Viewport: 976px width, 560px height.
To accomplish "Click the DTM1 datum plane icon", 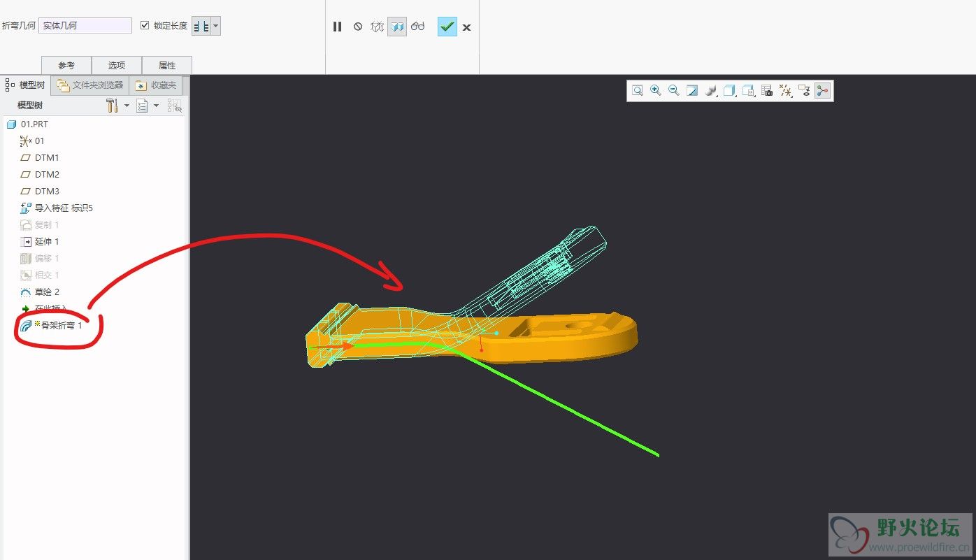I will 26,157.
